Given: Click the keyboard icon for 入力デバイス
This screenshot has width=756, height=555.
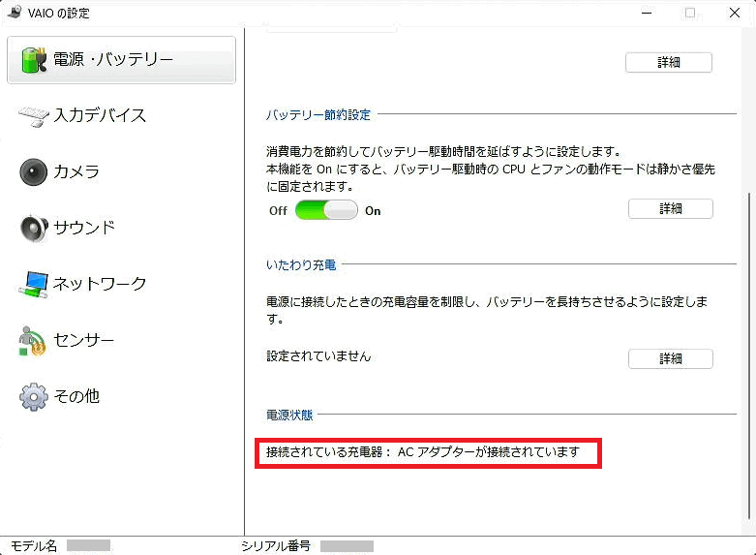Looking at the screenshot, I should (x=34, y=116).
